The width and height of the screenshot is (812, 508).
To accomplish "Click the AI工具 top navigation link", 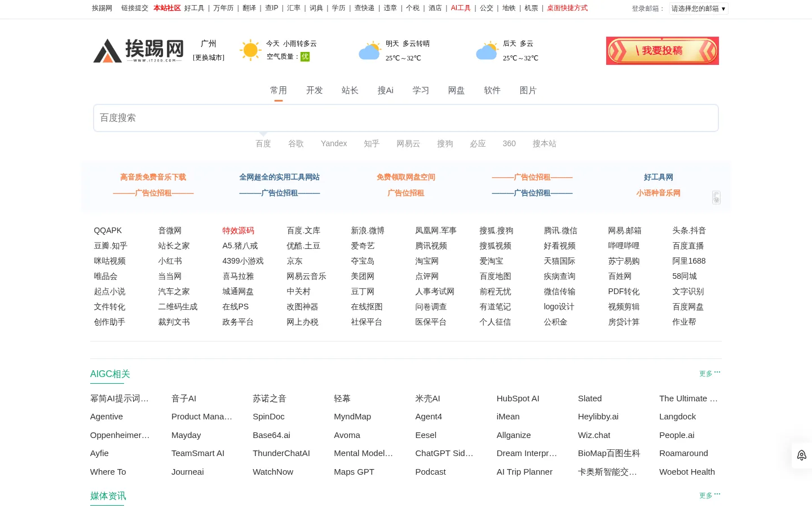I will 461,8.
